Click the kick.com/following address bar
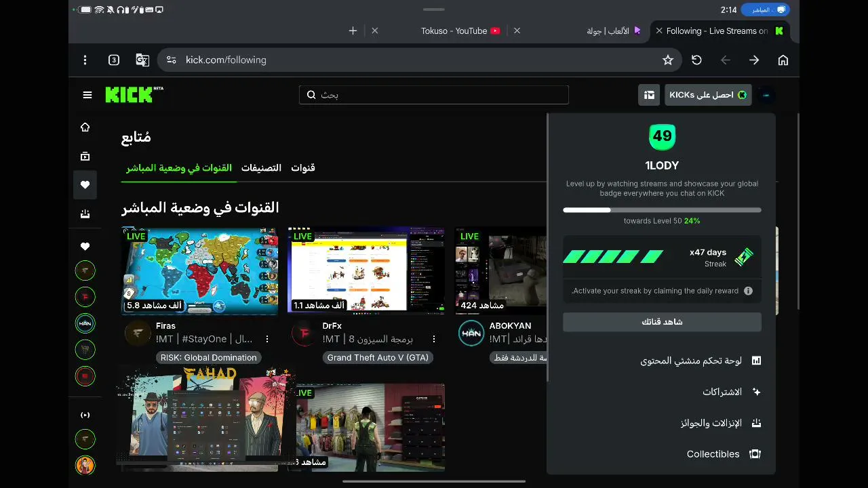Viewport: 868px width, 488px height. pyautogui.click(x=420, y=60)
